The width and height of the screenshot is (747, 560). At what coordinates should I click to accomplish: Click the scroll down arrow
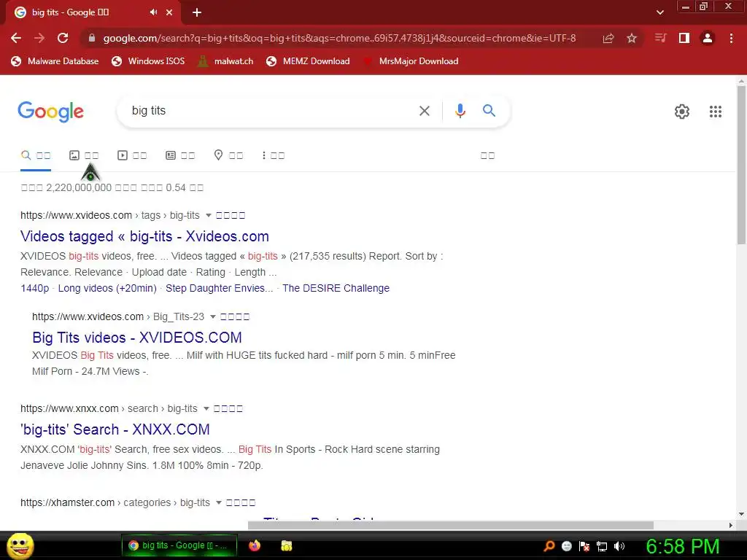tap(741, 514)
